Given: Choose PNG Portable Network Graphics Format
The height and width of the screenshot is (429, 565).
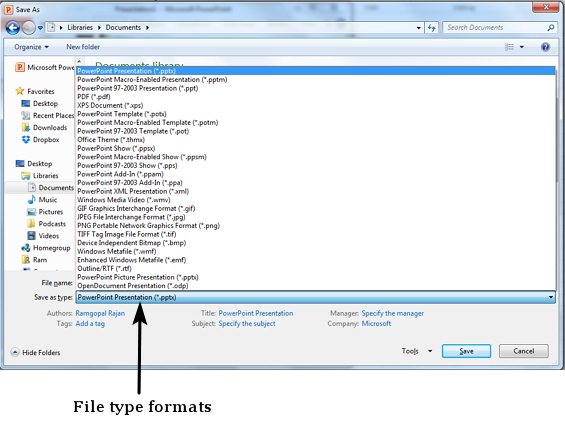Looking at the screenshot, I should pyautogui.click(x=316, y=226).
